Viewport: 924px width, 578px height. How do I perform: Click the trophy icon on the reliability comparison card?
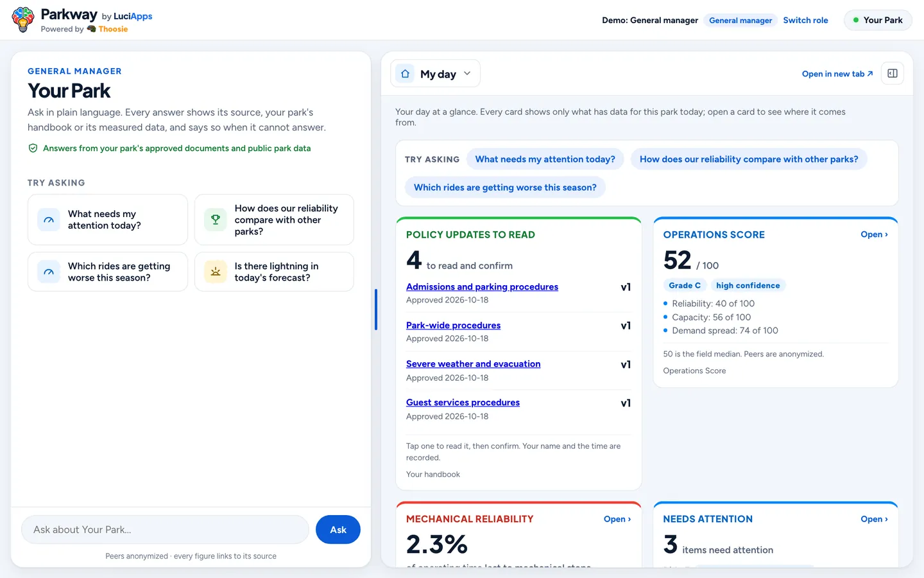(x=216, y=220)
